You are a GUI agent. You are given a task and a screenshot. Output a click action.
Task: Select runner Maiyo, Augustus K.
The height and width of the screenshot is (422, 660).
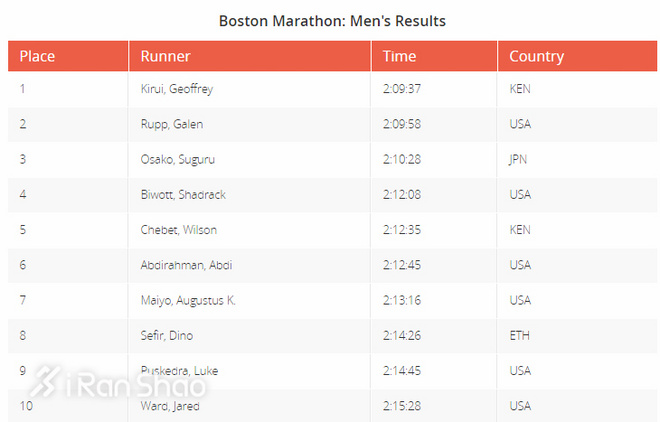coord(188,300)
